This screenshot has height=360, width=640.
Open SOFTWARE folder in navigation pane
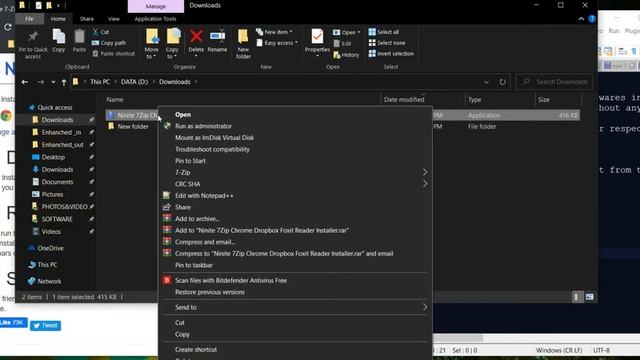click(57, 219)
